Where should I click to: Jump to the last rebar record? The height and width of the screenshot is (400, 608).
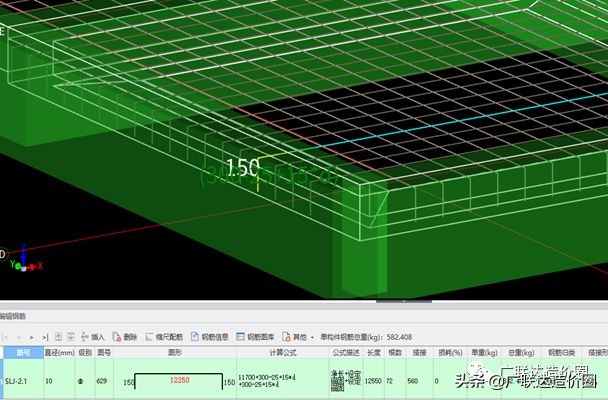click(x=45, y=337)
